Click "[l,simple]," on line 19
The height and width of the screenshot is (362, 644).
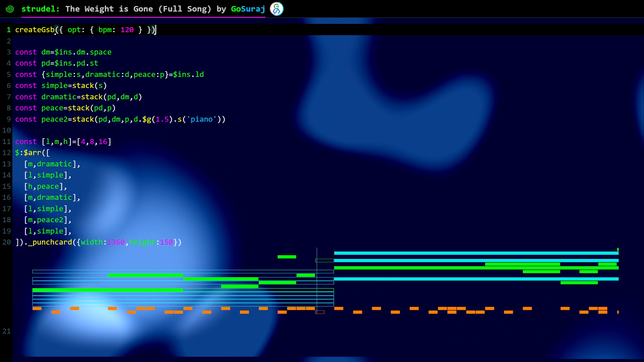tap(48, 231)
